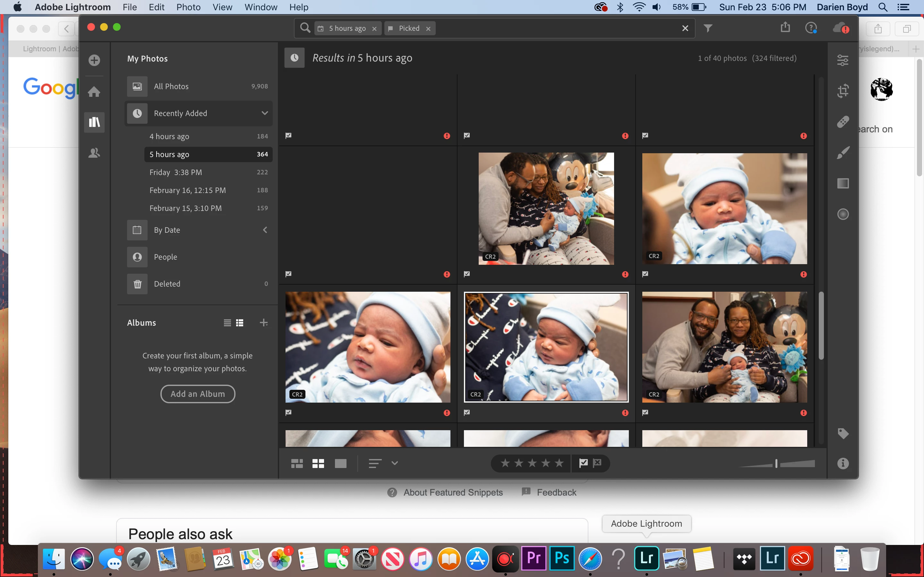924x577 pixels.
Task: Open the Photo menu
Action: (188, 7)
